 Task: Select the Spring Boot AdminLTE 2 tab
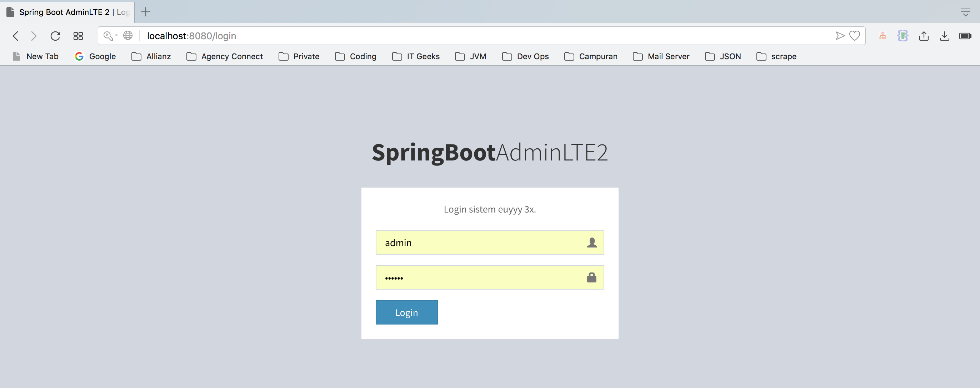69,12
